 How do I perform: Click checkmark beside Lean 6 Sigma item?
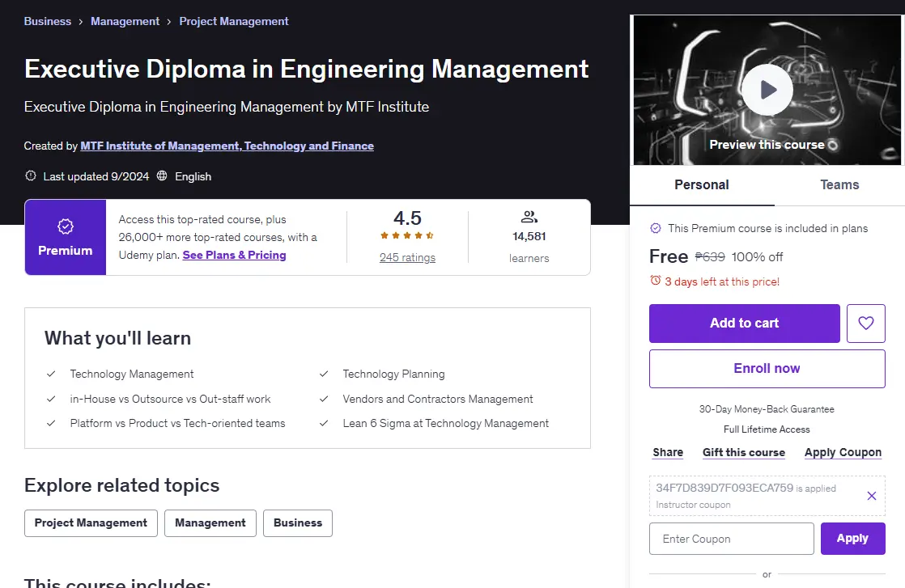[324, 423]
